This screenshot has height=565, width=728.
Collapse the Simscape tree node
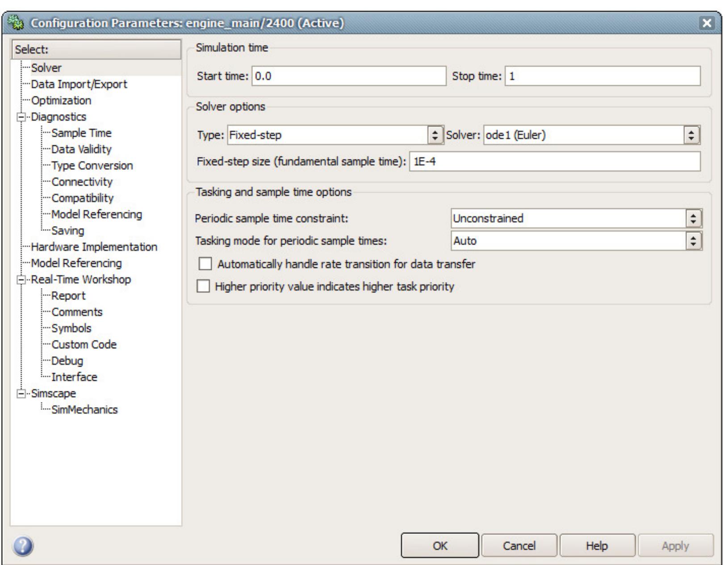[x=21, y=394]
